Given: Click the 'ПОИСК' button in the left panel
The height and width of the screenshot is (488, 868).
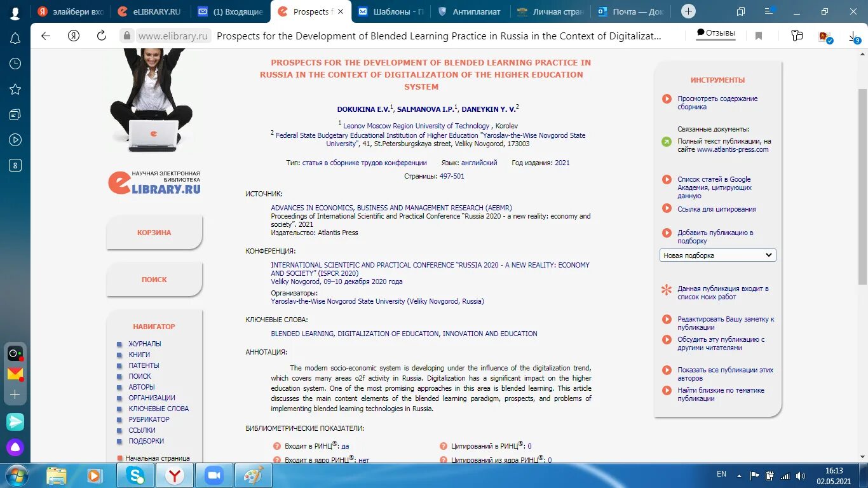Looking at the screenshot, I should tap(154, 280).
